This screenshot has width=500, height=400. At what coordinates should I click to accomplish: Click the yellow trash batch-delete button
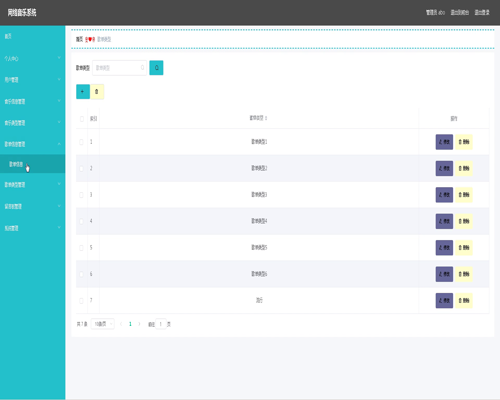click(97, 92)
